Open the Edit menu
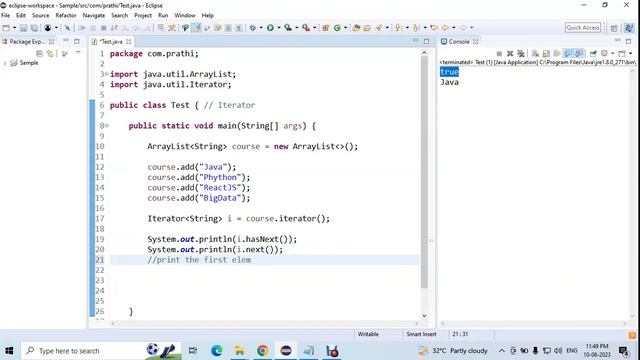This screenshot has width=640, height=360. tap(21, 16)
